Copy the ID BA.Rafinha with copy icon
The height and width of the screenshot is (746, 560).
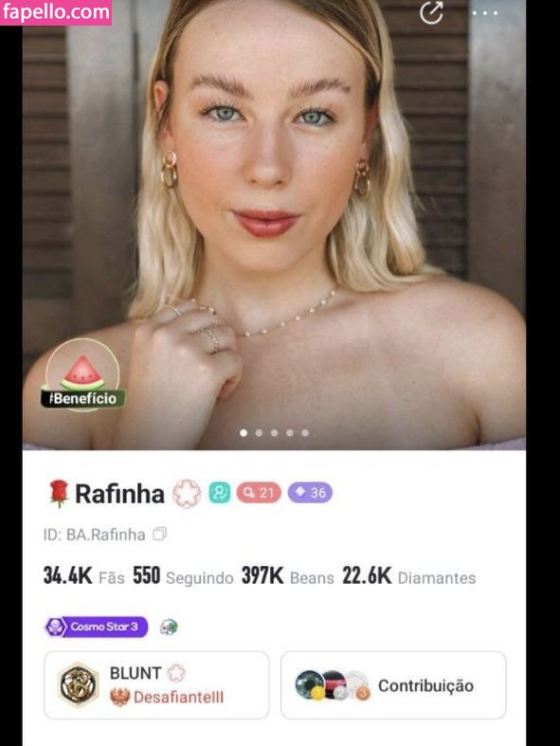coord(159,535)
